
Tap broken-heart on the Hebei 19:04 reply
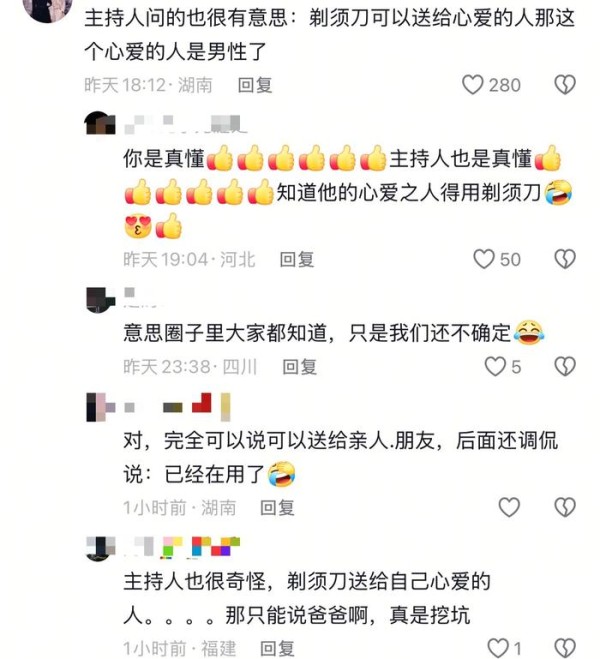click(x=565, y=258)
